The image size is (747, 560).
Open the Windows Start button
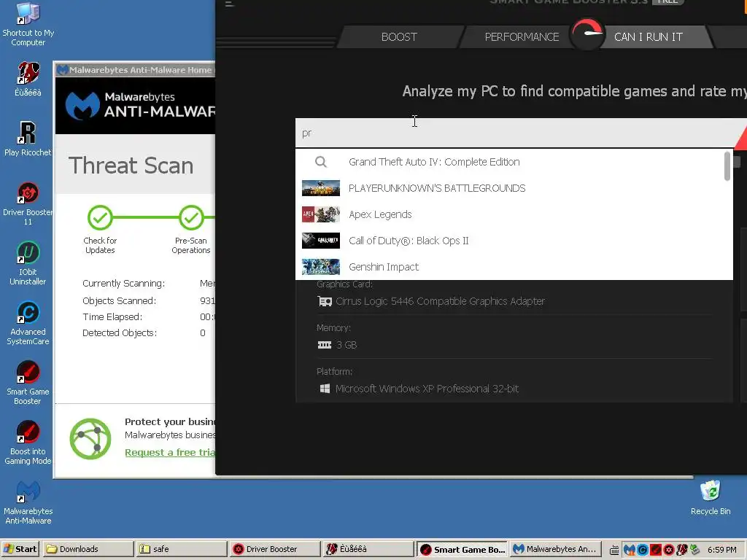(20, 549)
